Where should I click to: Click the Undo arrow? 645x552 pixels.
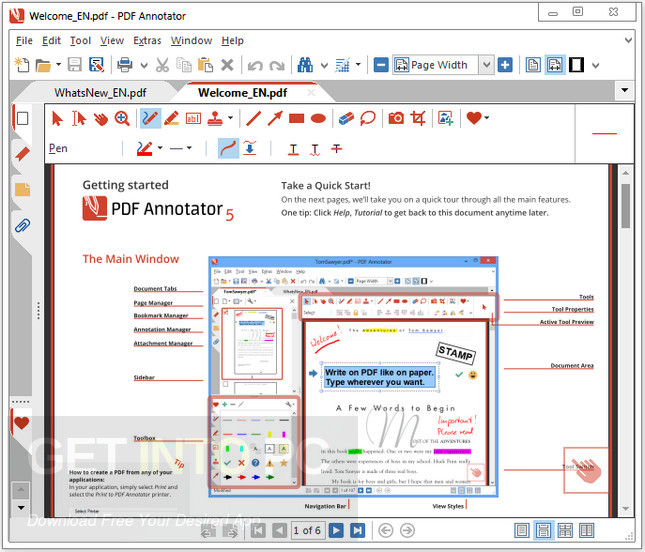[255, 65]
